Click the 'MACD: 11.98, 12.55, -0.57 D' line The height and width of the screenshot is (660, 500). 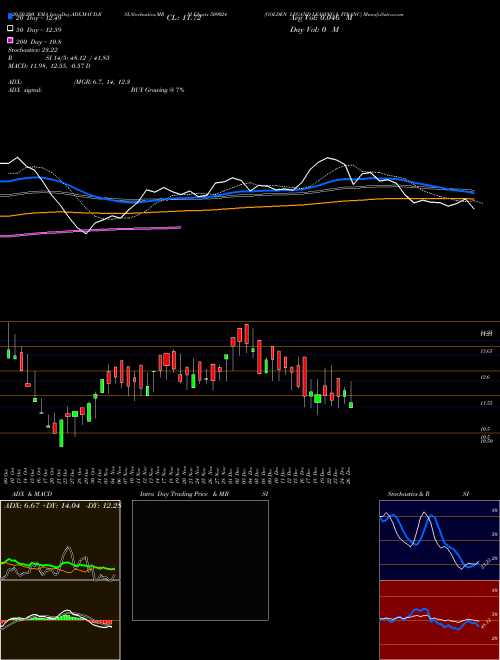[49, 66]
